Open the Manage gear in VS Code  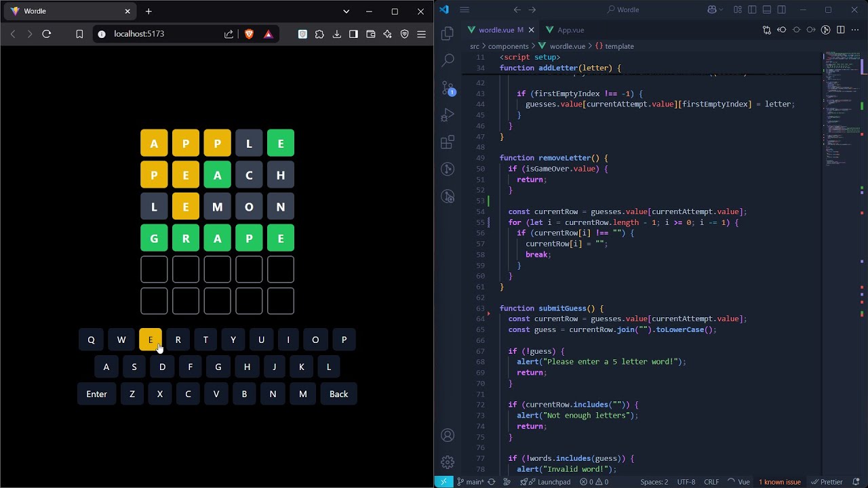click(x=448, y=462)
